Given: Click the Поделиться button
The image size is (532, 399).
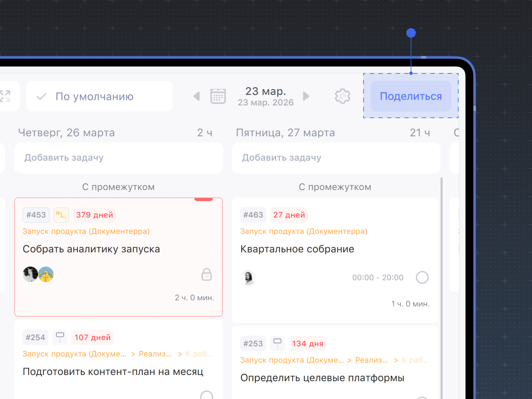Looking at the screenshot, I should 411,96.
